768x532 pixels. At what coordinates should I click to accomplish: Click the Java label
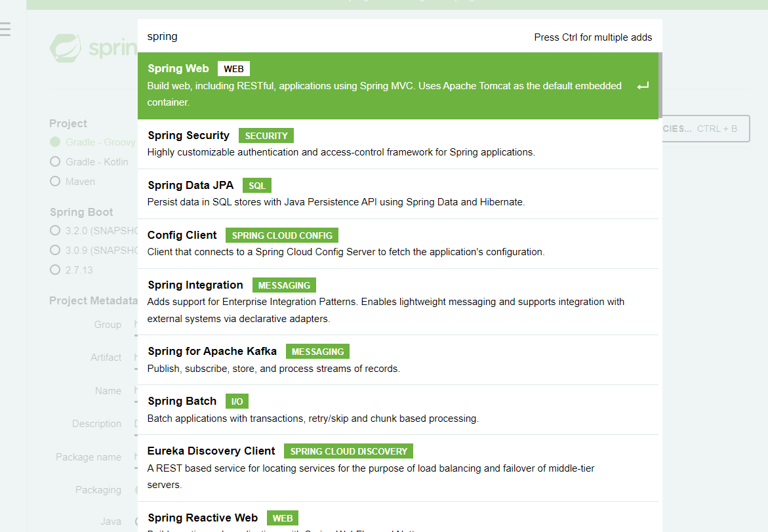111,522
